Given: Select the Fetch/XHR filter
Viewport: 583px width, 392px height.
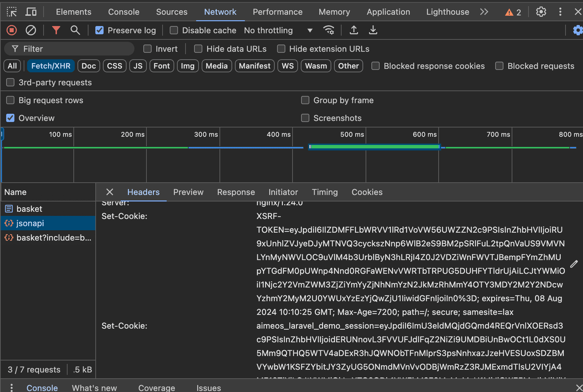Looking at the screenshot, I should [51, 66].
